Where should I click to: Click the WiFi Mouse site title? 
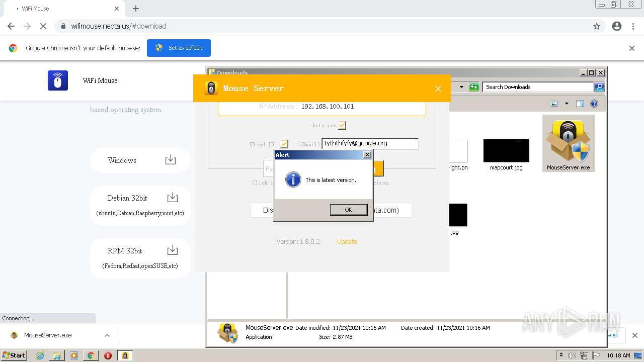tap(100, 80)
